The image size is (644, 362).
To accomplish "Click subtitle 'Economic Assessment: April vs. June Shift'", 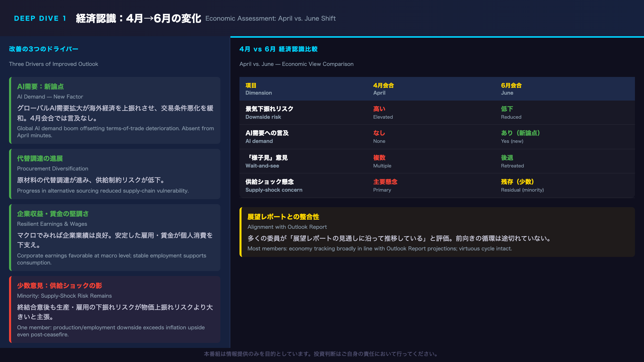I will (270, 18).
